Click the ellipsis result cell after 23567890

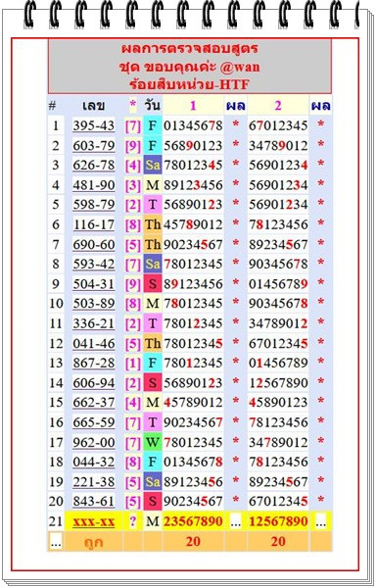coord(236,521)
